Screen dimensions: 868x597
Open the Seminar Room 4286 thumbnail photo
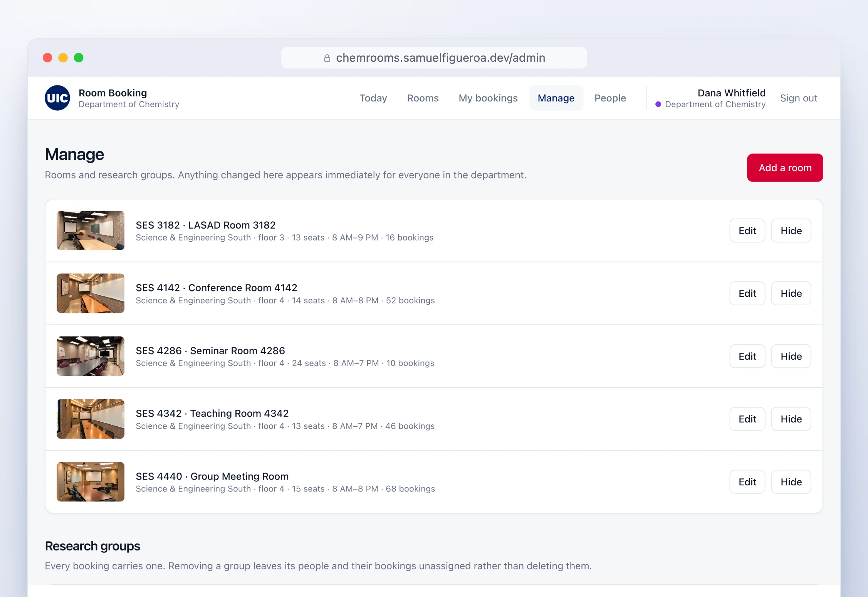point(91,356)
